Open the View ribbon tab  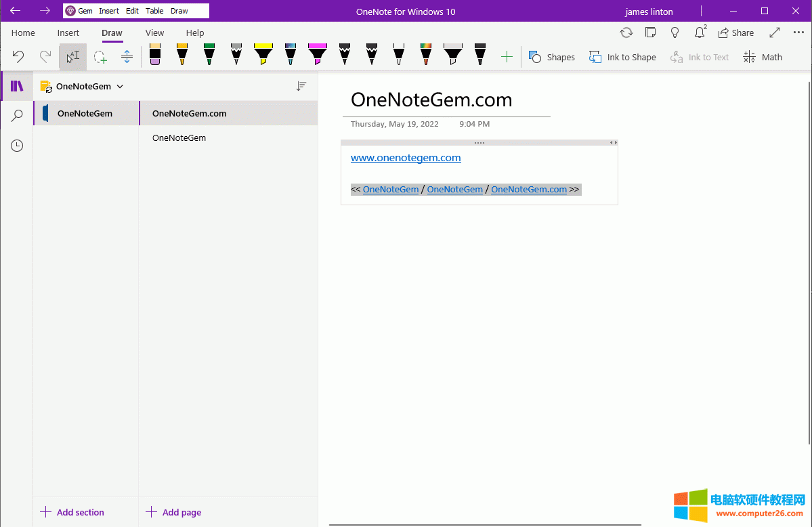(x=155, y=33)
